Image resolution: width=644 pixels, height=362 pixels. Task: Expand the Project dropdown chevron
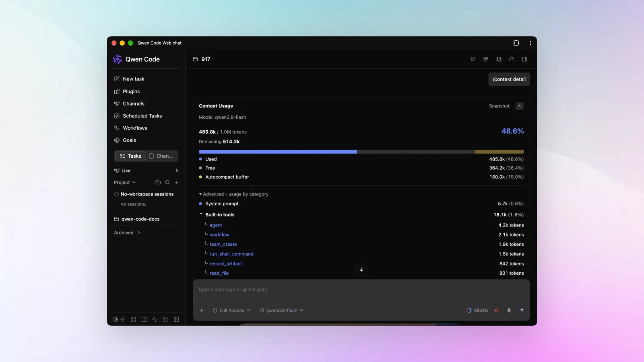[134, 182]
